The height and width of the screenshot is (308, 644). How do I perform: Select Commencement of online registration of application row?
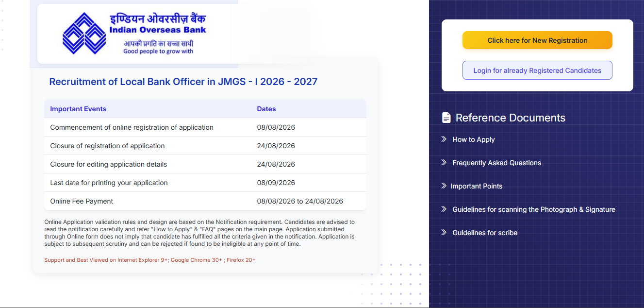click(205, 127)
